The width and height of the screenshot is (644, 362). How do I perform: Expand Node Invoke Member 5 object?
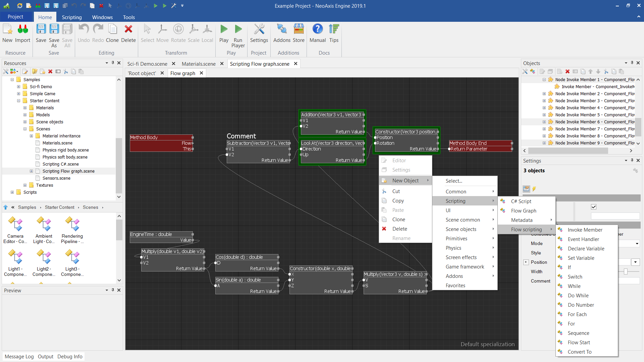544,115
